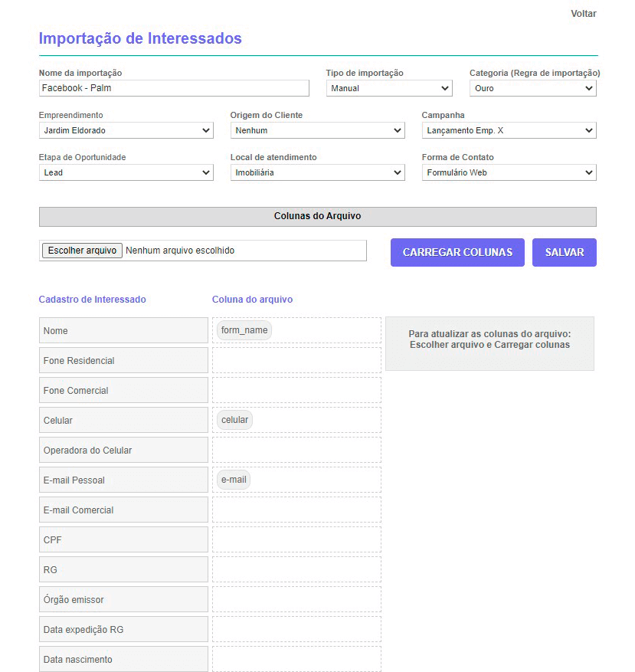Click the empty column field beside CPF
This screenshot has width=635, height=672.
coord(296,539)
